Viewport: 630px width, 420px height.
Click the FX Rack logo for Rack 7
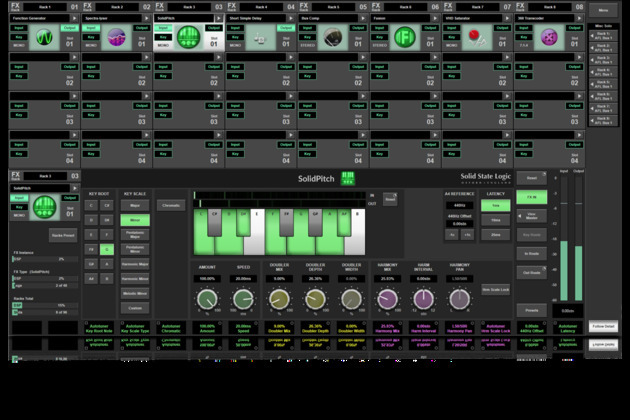pyautogui.click(x=448, y=6)
